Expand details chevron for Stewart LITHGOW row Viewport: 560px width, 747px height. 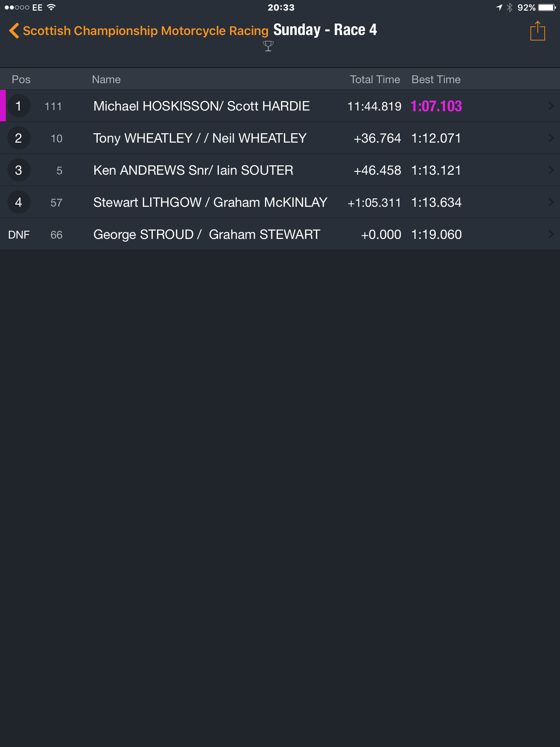(x=551, y=202)
